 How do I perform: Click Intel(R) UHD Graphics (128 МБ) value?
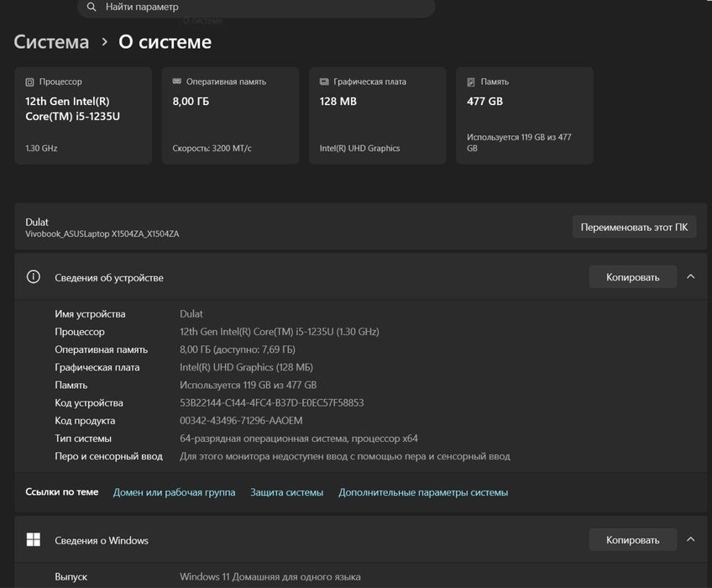[x=246, y=367]
